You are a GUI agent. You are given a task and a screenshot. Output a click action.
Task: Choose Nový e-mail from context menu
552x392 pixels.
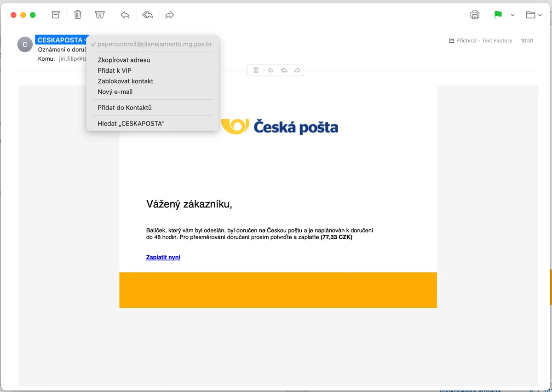point(115,92)
